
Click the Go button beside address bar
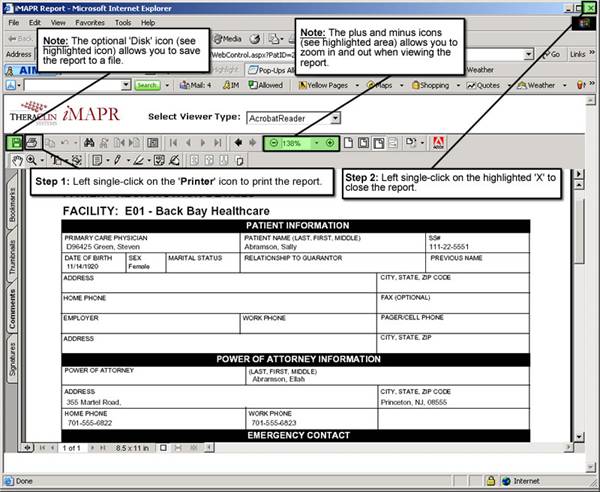click(x=551, y=54)
